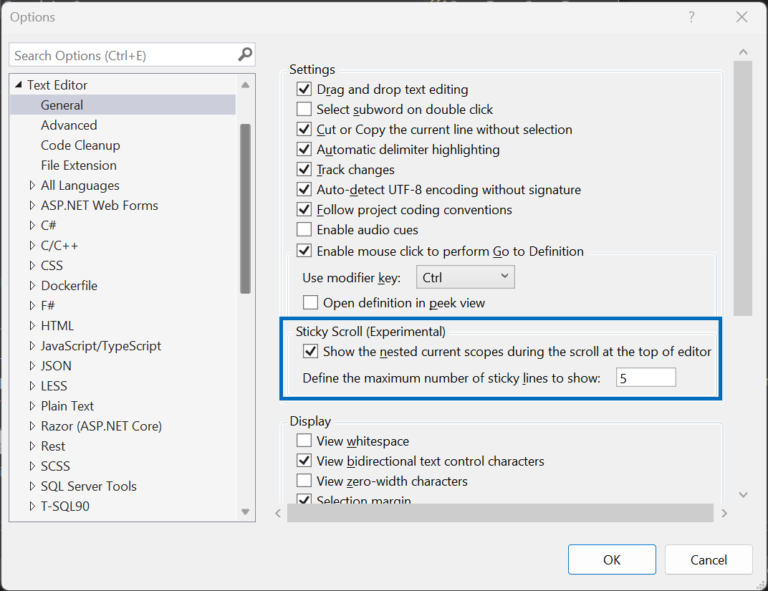
Task: Click the tree list scroll-up arrow
Action: pos(245,85)
